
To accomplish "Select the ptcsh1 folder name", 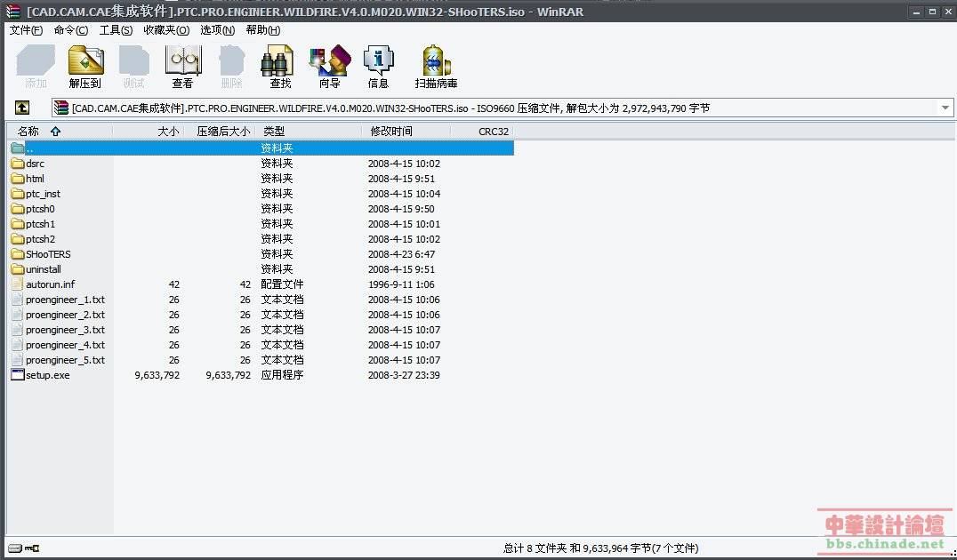I will point(40,224).
